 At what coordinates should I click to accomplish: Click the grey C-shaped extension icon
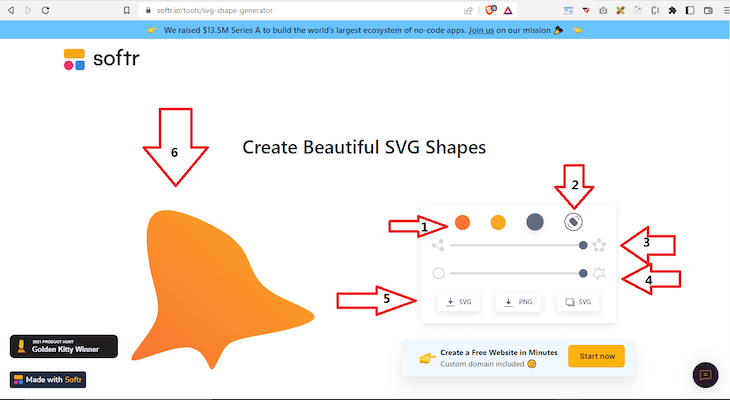[655, 10]
